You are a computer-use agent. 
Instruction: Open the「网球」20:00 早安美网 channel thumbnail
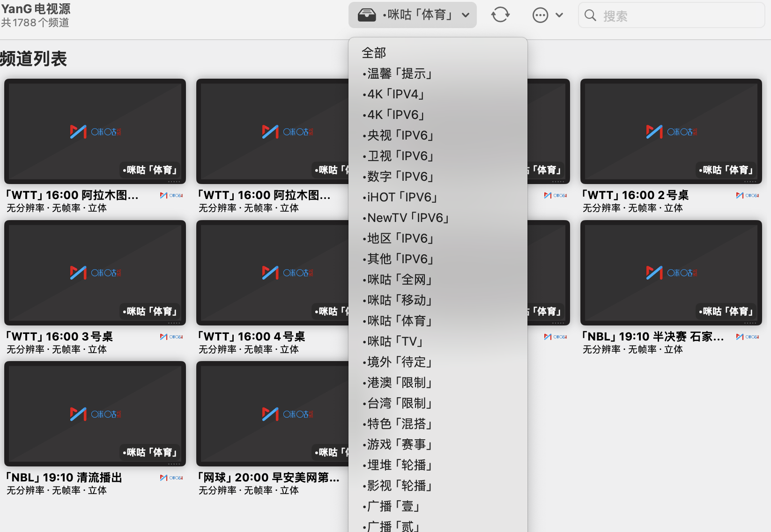coord(273,414)
